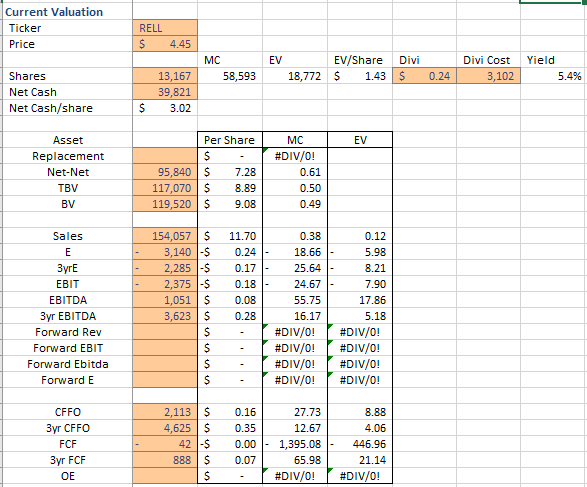The height and width of the screenshot is (487, 587).
Task: Select the empty Replacement input cell
Action: point(165,156)
